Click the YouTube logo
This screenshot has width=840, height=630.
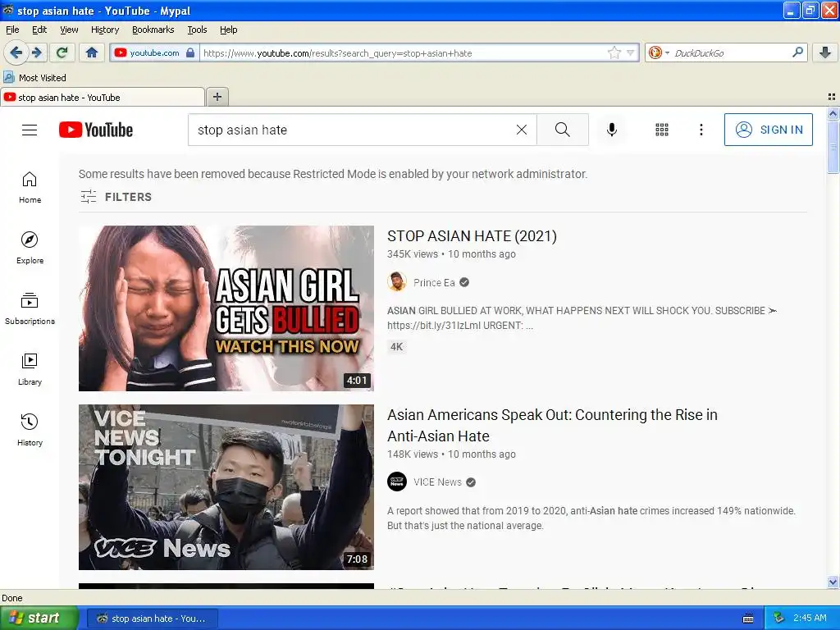pos(96,130)
